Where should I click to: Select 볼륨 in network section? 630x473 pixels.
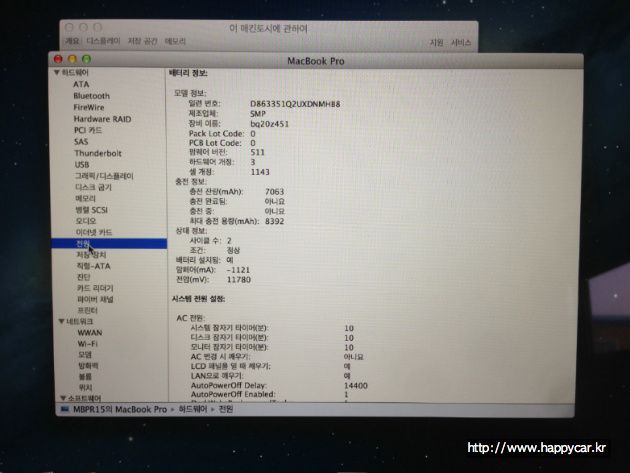click(85, 377)
